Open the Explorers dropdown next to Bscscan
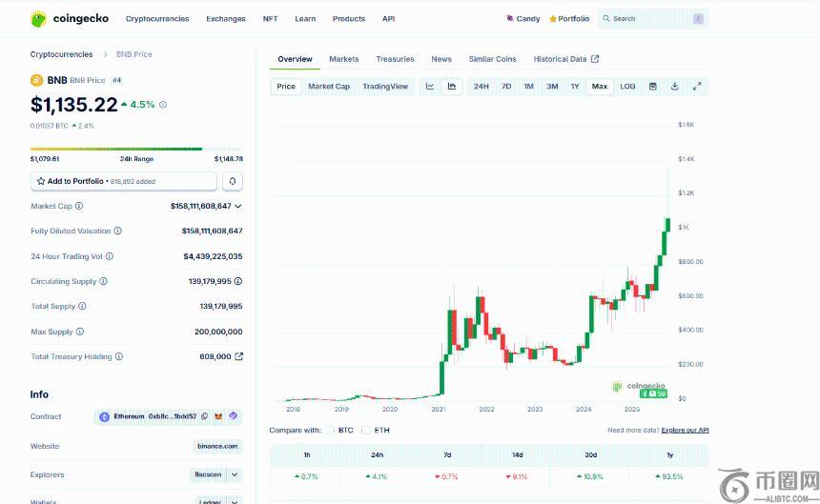 pyautogui.click(x=235, y=474)
